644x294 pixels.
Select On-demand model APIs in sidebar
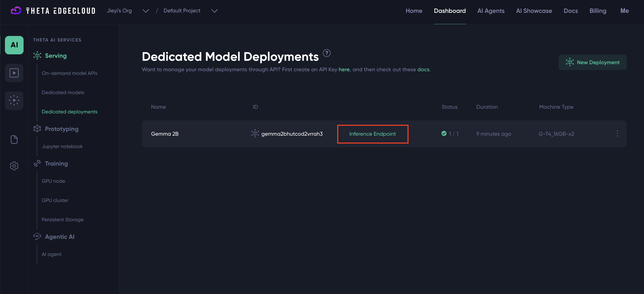[x=69, y=73]
